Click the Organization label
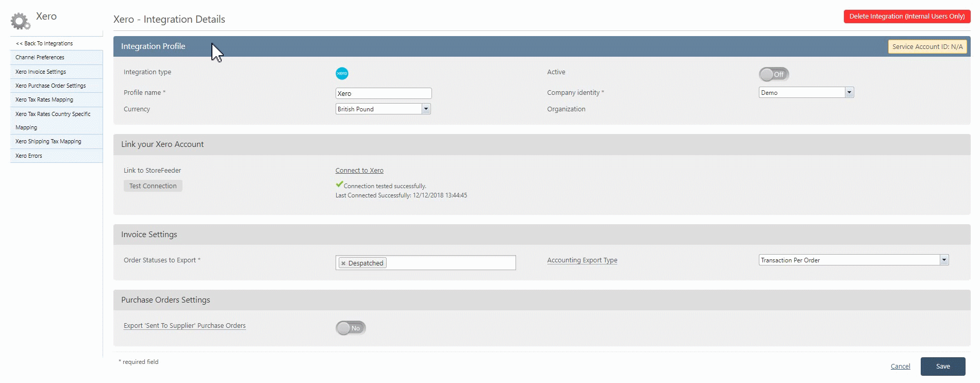This screenshot has height=383, width=980. tap(566, 109)
